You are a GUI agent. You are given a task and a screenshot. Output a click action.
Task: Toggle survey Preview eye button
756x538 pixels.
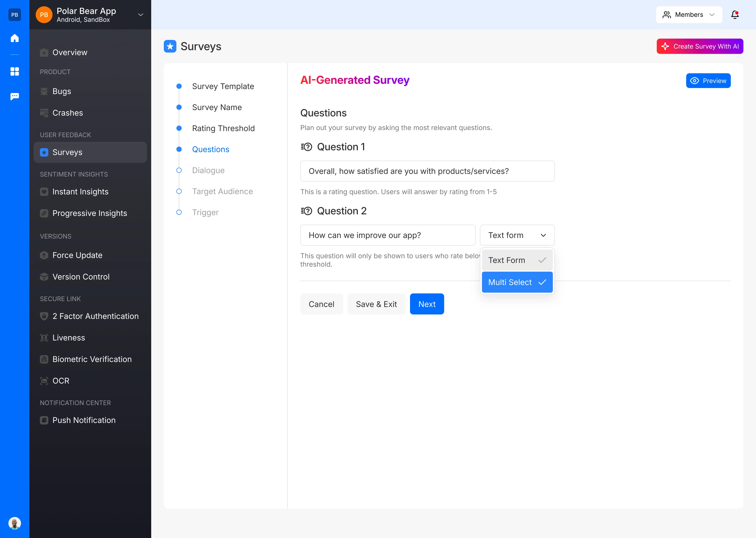(708, 81)
